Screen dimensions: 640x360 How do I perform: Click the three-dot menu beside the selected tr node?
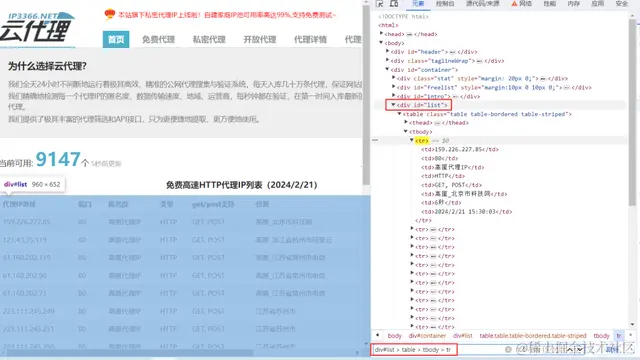[x=375, y=140]
